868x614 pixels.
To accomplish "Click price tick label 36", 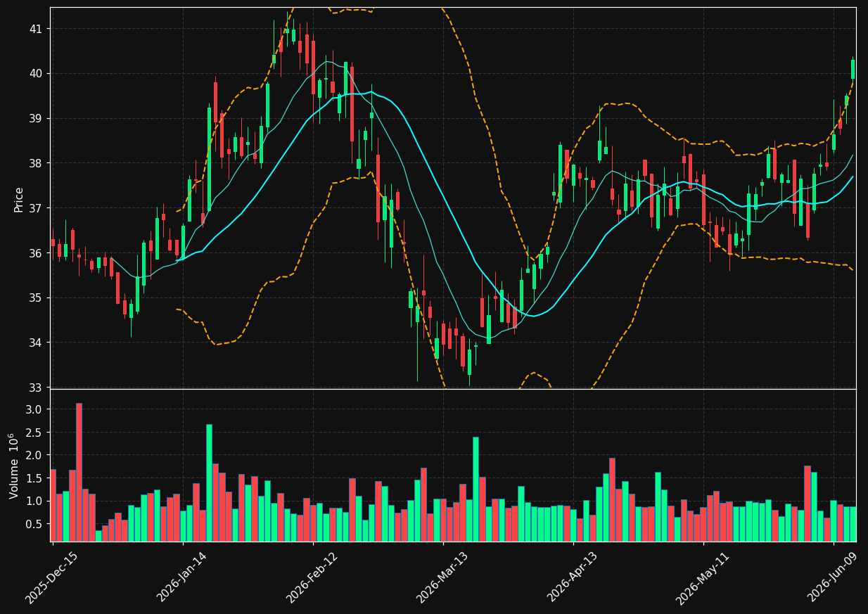I will click(36, 253).
